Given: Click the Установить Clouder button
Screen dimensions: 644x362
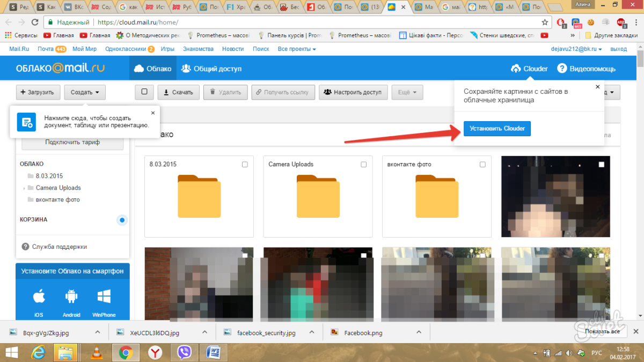Looking at the screenshot, I should (497, 129).
